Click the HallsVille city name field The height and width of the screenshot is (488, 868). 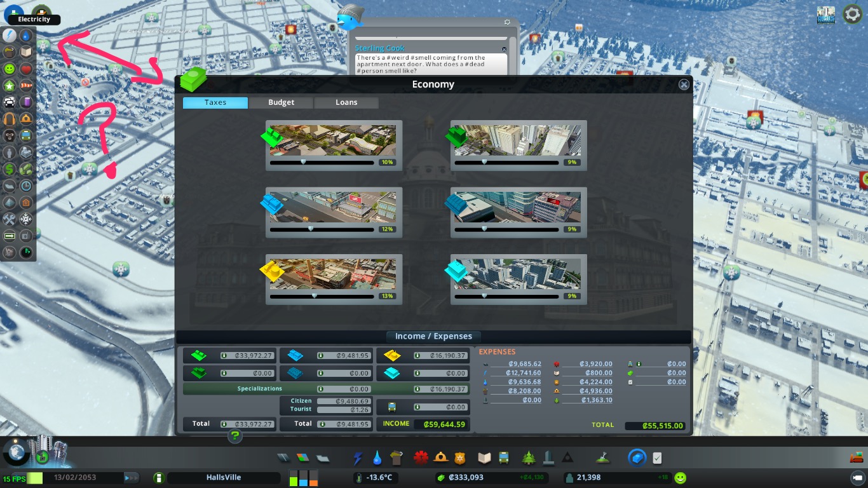[x=224, y=478]
